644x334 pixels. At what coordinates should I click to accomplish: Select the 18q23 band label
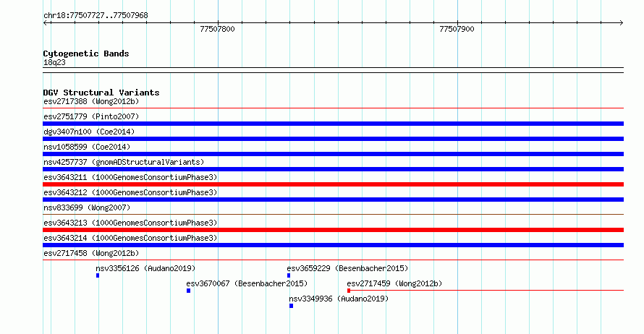pos(54,62)
